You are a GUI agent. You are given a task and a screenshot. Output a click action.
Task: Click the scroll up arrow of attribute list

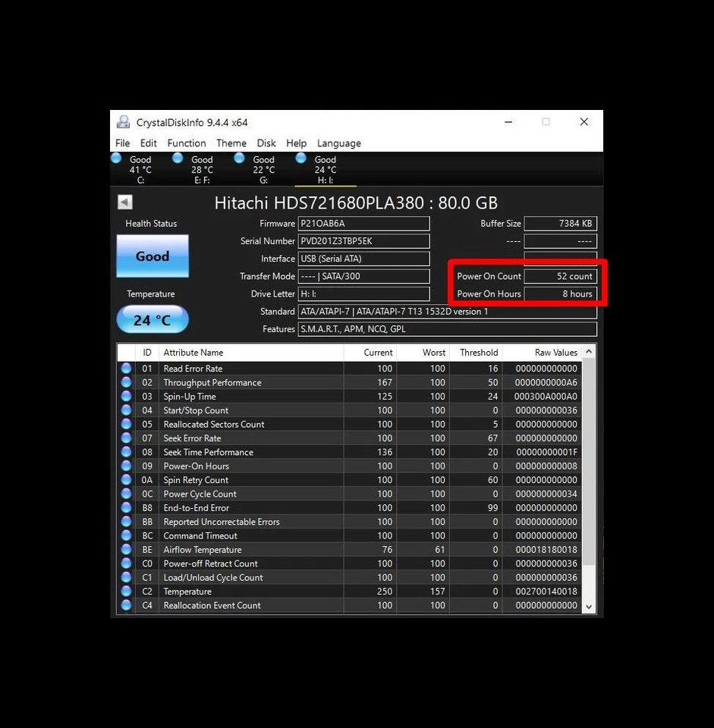(x=589, y=351)
